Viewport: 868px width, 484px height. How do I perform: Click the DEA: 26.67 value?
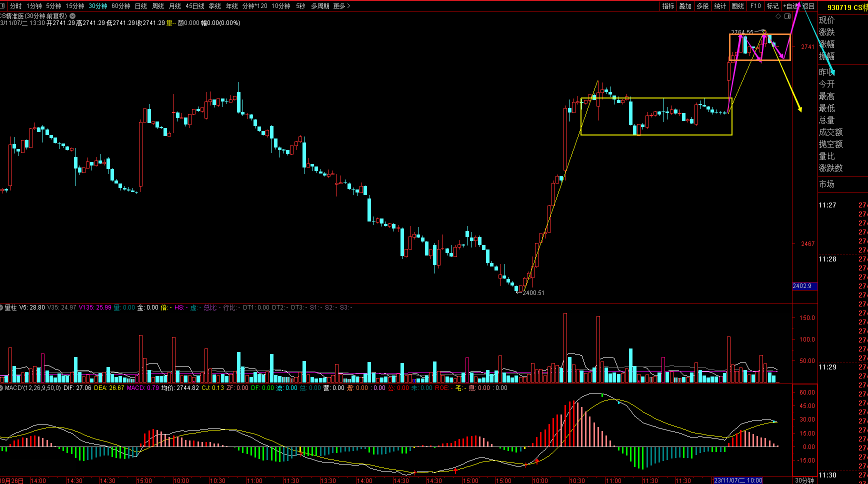[x=109, y=388]
